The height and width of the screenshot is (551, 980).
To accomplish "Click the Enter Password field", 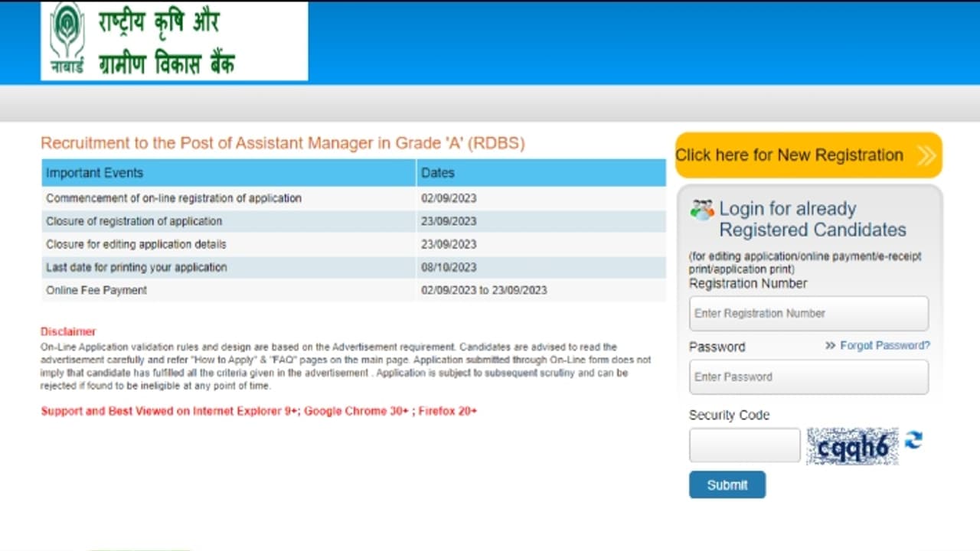I will click(x=808, y=377).
